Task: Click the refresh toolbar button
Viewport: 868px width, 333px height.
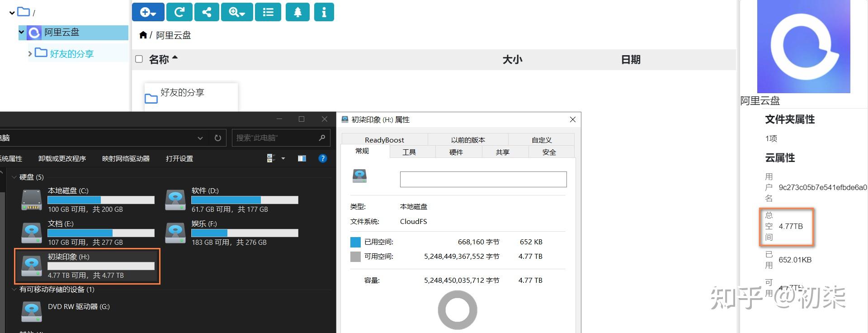Action: pos(179,12)
